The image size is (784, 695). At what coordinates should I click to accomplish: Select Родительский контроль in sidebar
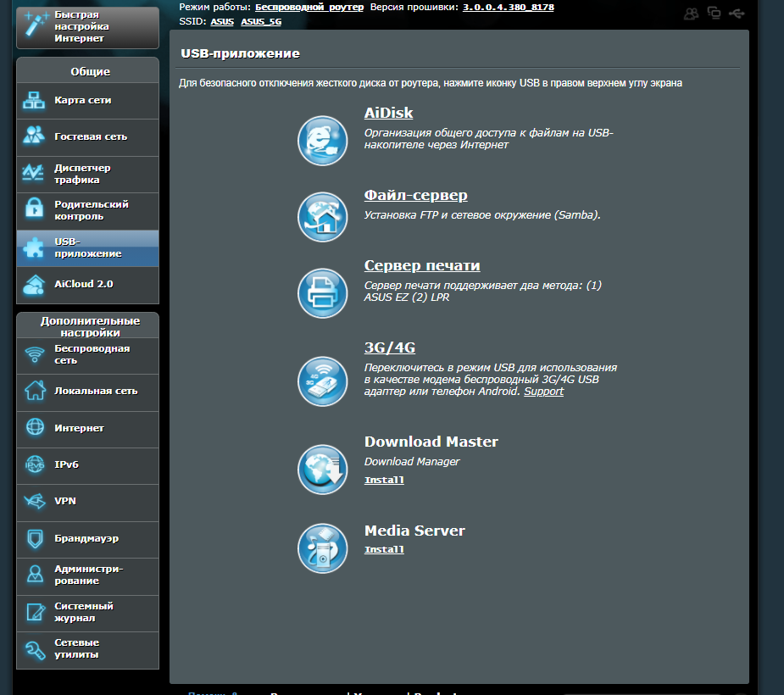87,210
